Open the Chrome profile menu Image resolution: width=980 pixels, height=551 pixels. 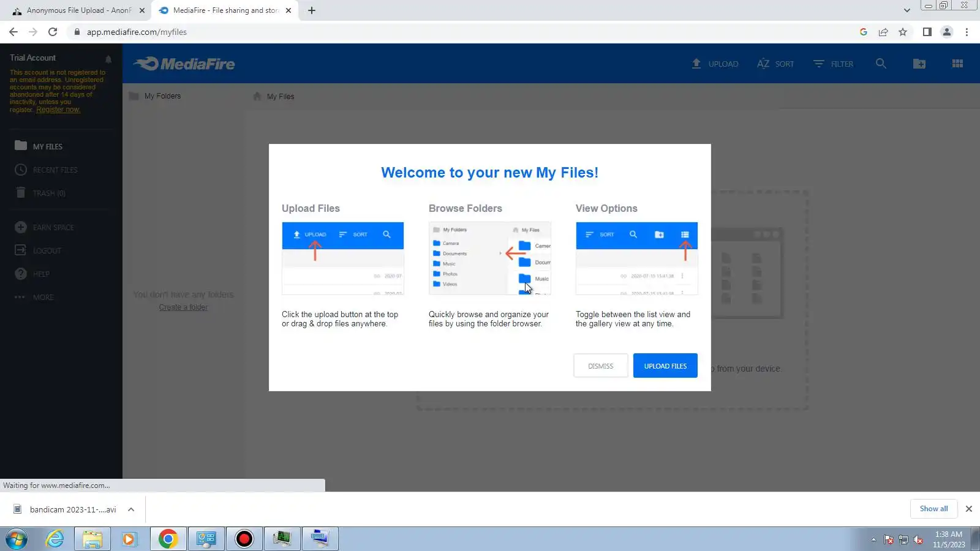pos(947,32)
